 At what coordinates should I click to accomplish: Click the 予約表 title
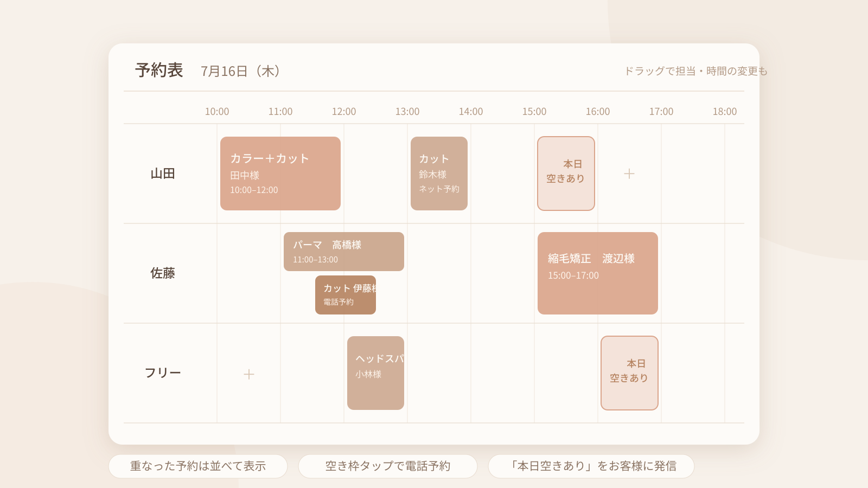tap(159, 70)
